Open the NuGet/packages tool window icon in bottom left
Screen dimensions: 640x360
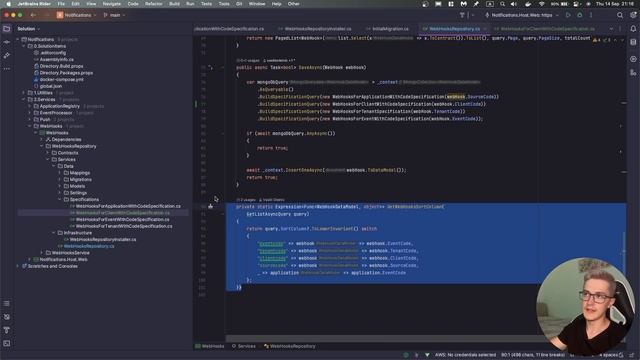pos(7,317)
